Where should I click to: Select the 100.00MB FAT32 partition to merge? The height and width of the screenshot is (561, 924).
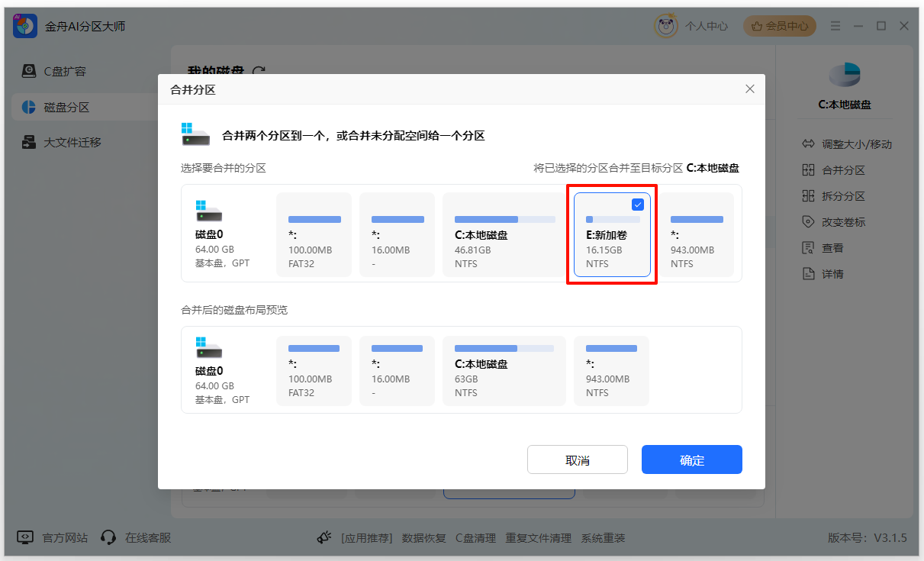click(x=314, y=234)
